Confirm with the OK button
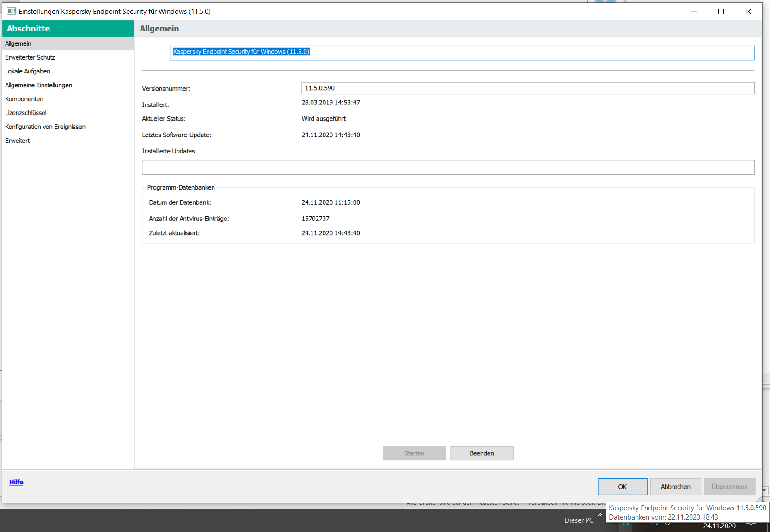 tap(623, 487)
